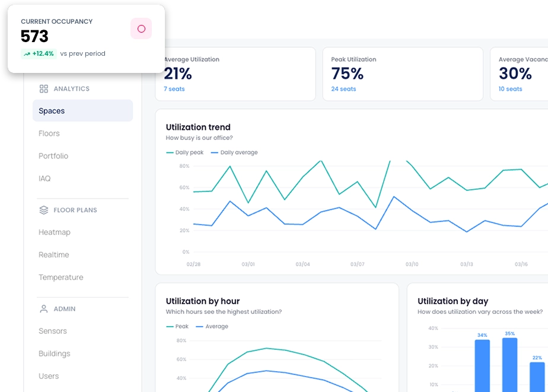Image resolution: width=548 pixels, height=392 pixels.
Task: Click the 24 seats link
Action: click(343, 89)
